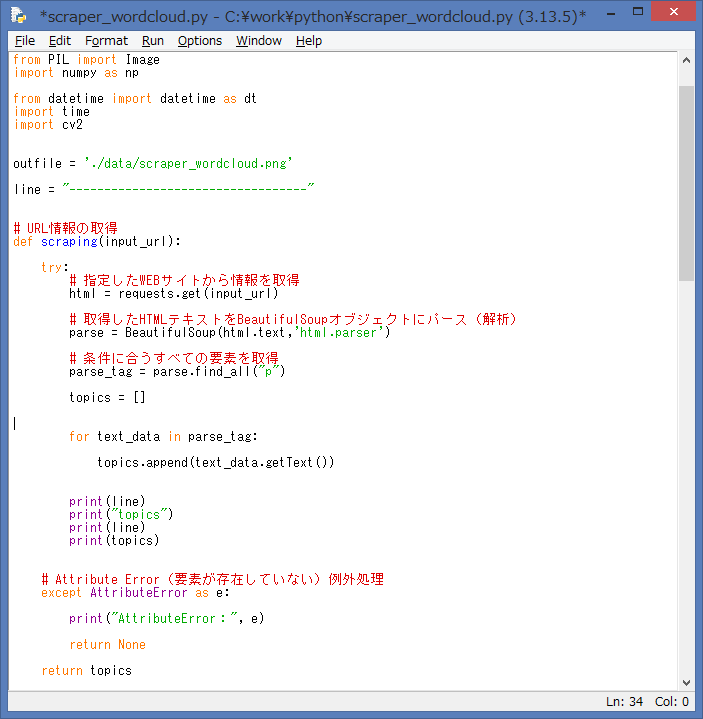Open the Run menu
Viewport: 703px width, 719px height.
pyautogui.click(x=153, y=41)
